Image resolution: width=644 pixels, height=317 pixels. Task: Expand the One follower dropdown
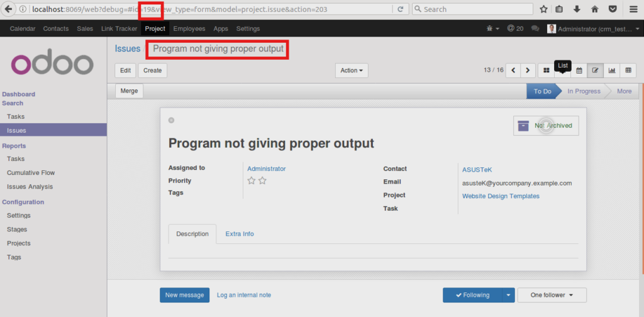pyautogui.click(x=552, y=295)
